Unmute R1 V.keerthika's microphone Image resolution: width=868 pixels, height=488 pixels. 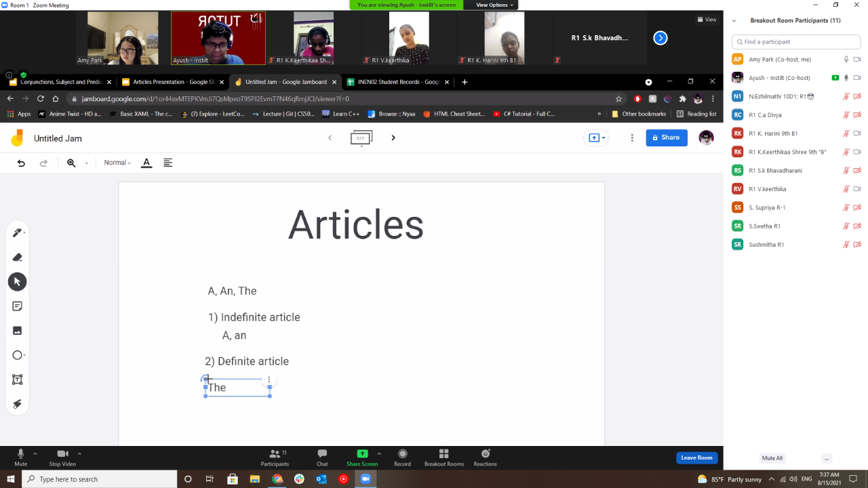pyautogui.click(x=846, y=189)
